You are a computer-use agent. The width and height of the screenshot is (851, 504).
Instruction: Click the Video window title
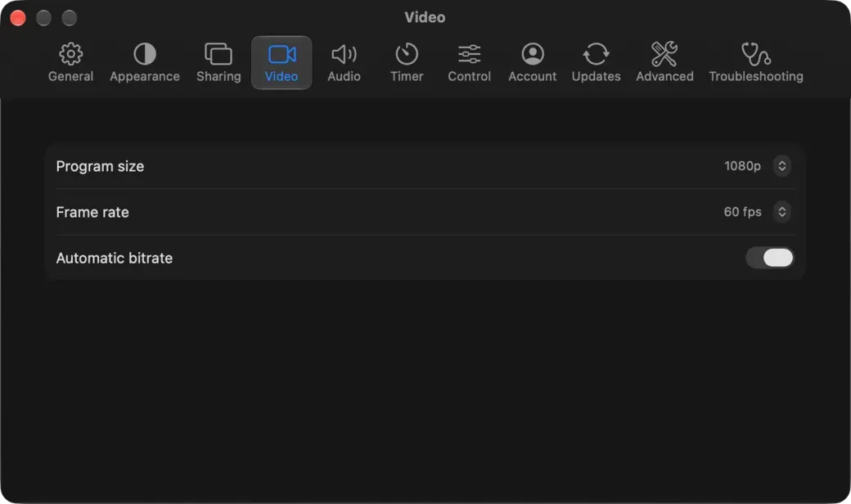425,17
